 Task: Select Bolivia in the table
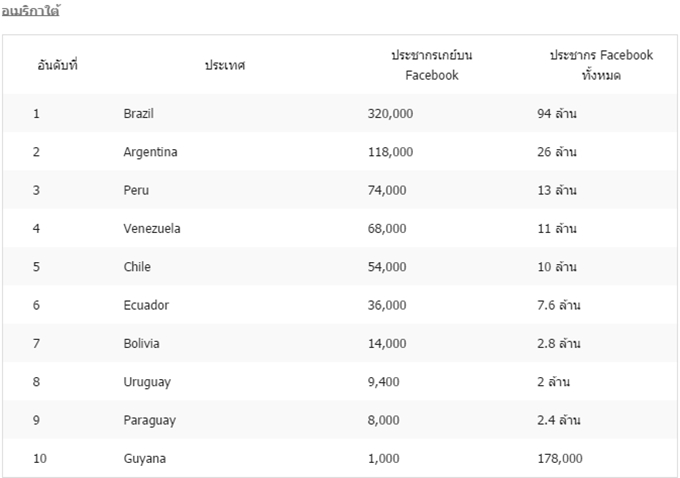(x=141, y=343)
